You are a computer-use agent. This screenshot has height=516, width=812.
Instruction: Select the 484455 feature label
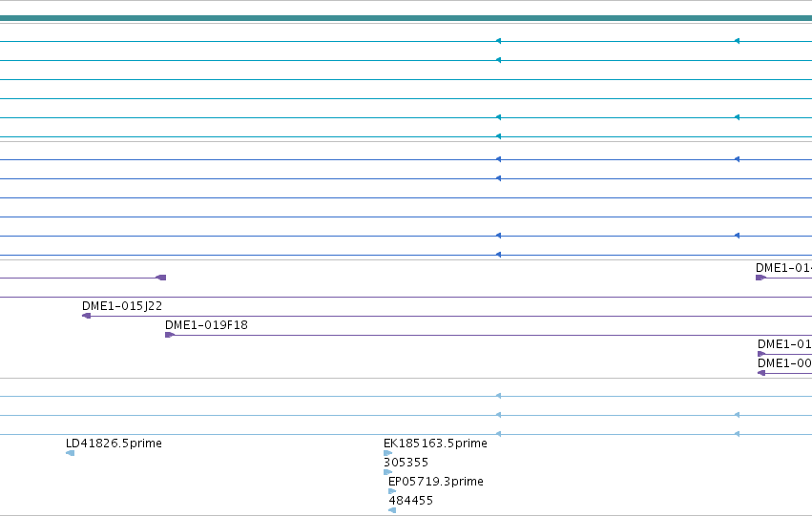pyautogui.click(x=410, y=501)
